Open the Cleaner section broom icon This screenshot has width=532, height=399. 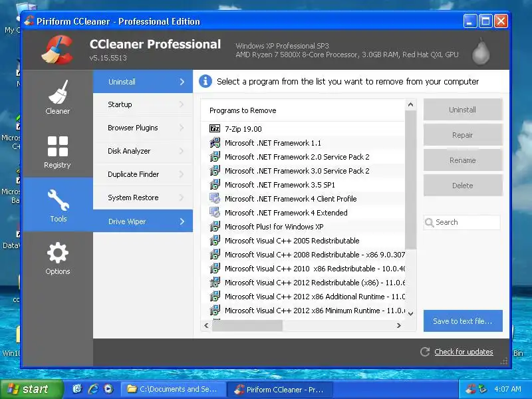[58, 92]
